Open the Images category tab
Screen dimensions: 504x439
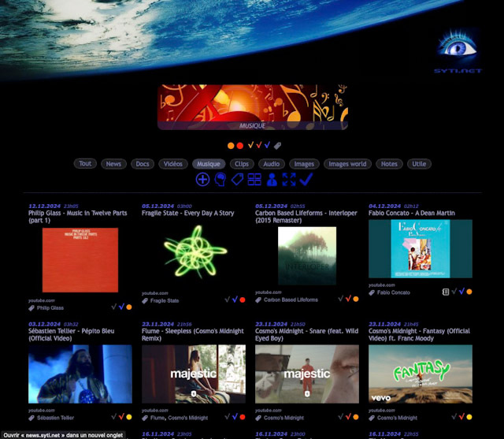pyautogui.click(x=304, y=164)
